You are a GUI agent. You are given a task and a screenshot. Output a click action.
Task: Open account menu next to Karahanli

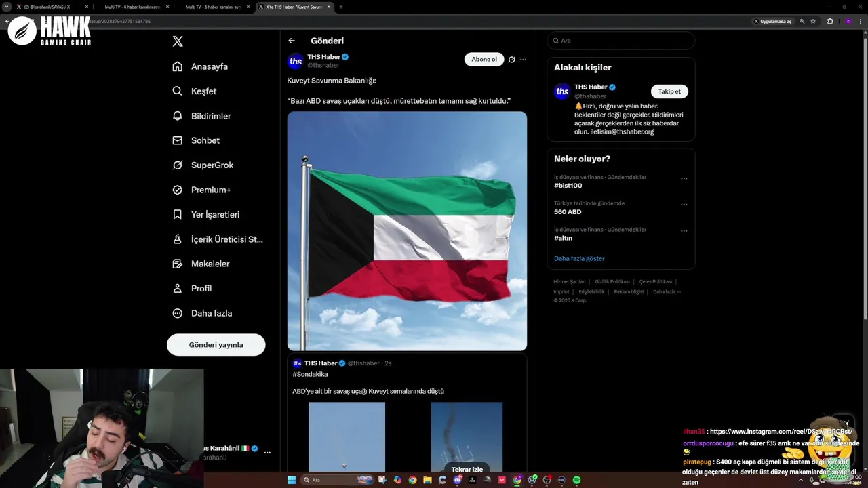pyautogui.click(x=267, y=452)
